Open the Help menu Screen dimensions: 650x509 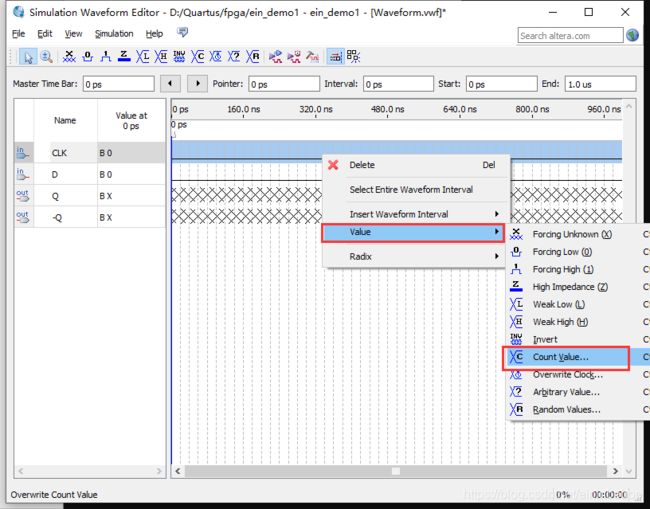coord(154,34)
